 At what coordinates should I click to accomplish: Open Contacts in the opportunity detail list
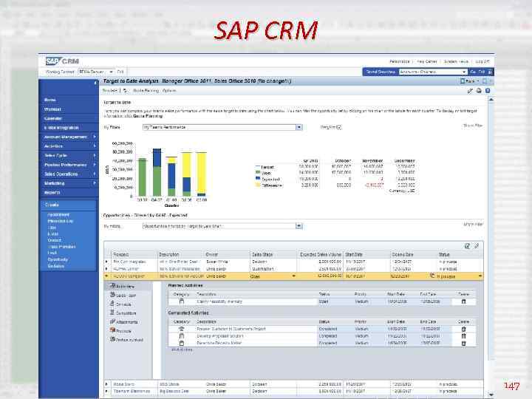[120, 304]
